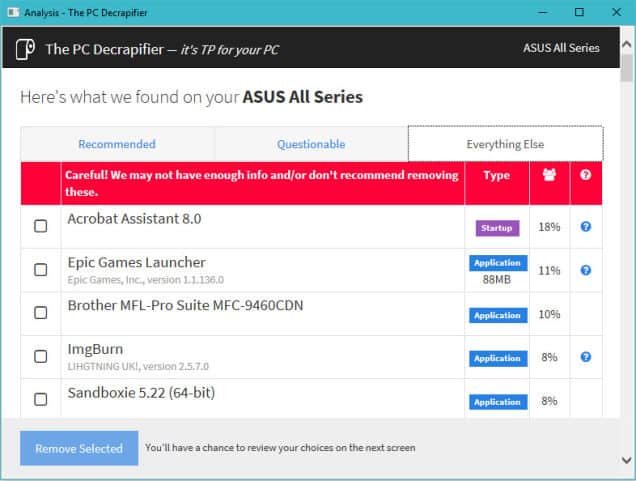Image resolution: width=636 pixels, height=481 pixels.
Task: Select the Everything Else tab
Action: click(x=505, y=144)
